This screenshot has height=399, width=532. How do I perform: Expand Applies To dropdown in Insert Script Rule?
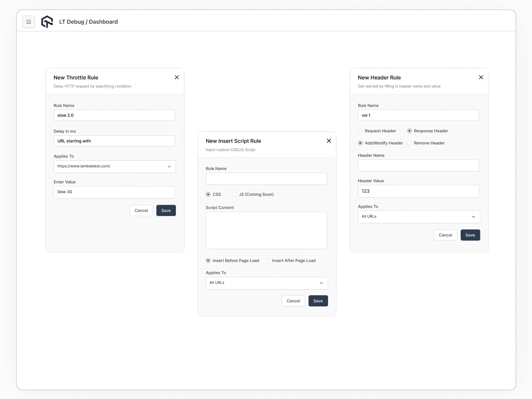coord(267,283)
